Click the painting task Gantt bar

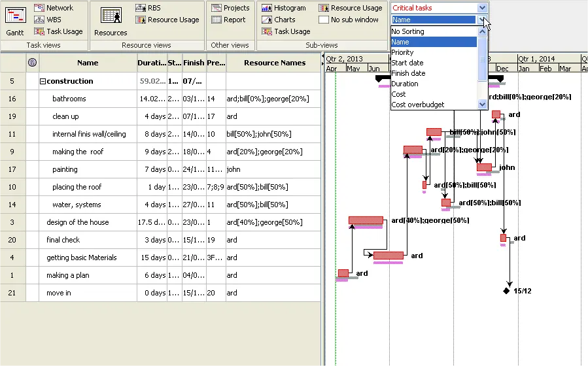[x=484, y=167]
